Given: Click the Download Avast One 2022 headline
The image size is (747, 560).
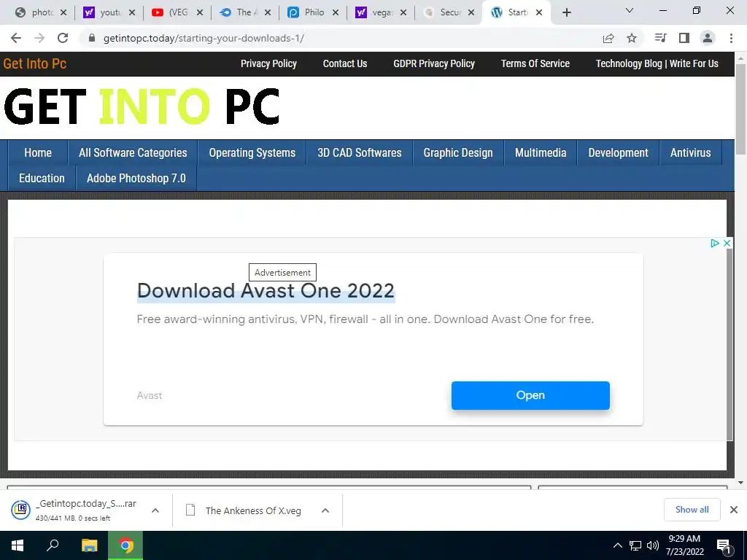Looking at the screenshot, I should tap(266, 291).
